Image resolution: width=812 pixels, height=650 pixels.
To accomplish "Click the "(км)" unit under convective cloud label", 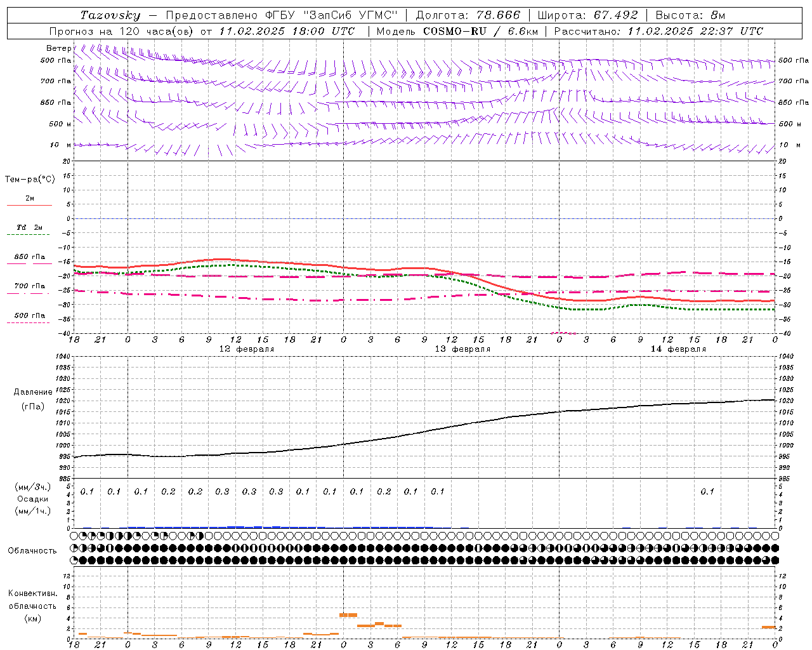I will pos(33,618).
